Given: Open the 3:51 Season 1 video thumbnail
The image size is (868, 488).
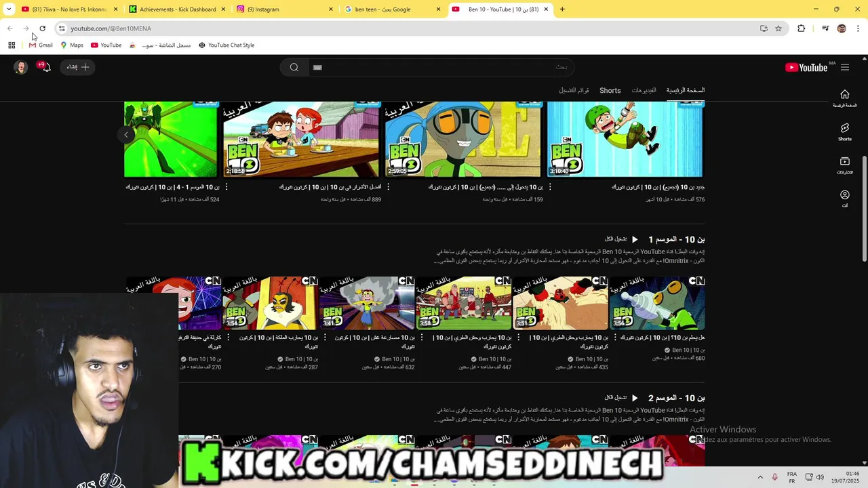Looking at the screenshot, I should [x=560, y=303].
